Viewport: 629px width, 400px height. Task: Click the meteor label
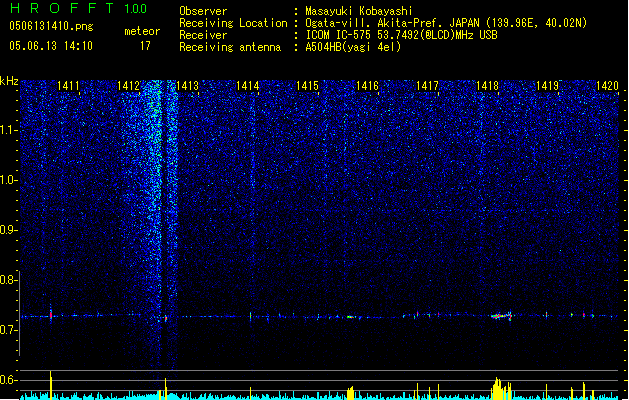click(x=142, y=31)
